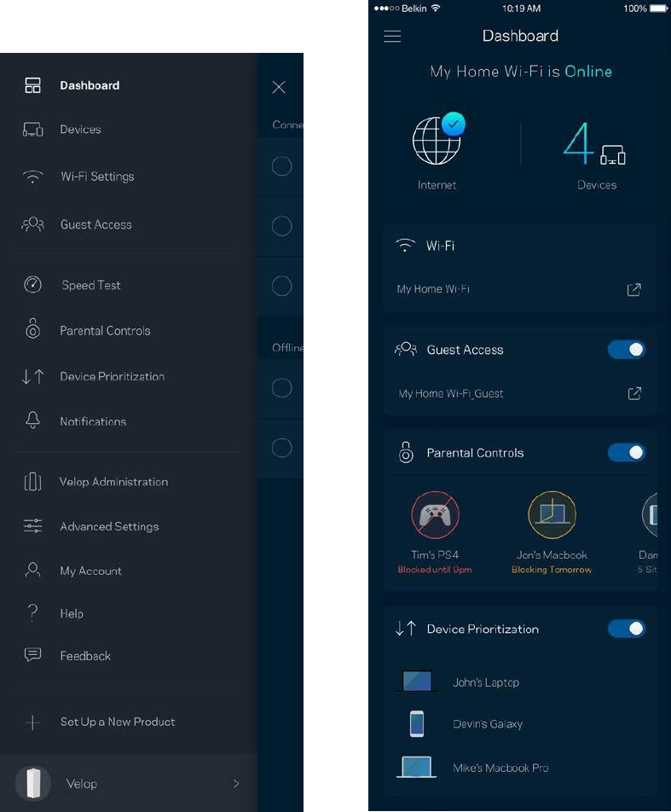Image resolution: width=671 pixels, height=812 pixels.
Task: Open Help menu entry
Action: click(x=72, y=613)
